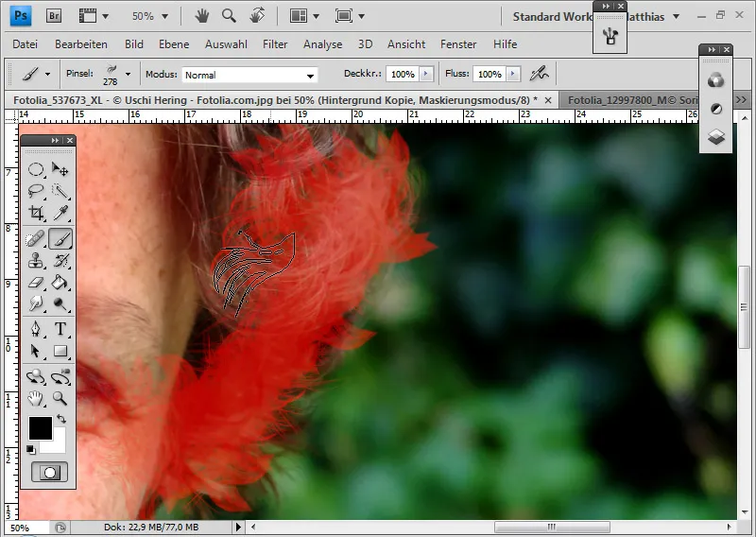The image size is (756, 537).
Task: Open the tool preset picker arrow
Action: coord(47,75)
